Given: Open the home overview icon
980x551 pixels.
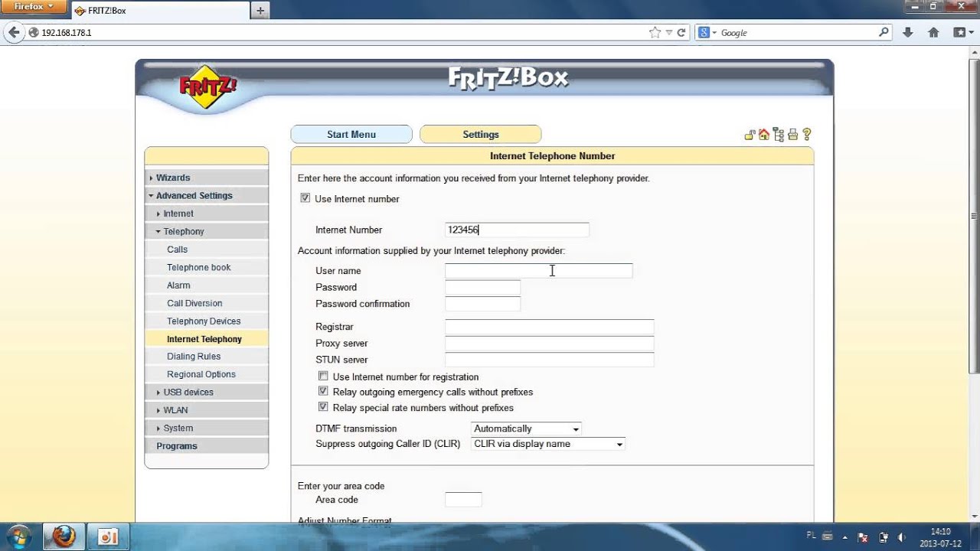Looking at the screenshot, I should (x=763, y=135).
